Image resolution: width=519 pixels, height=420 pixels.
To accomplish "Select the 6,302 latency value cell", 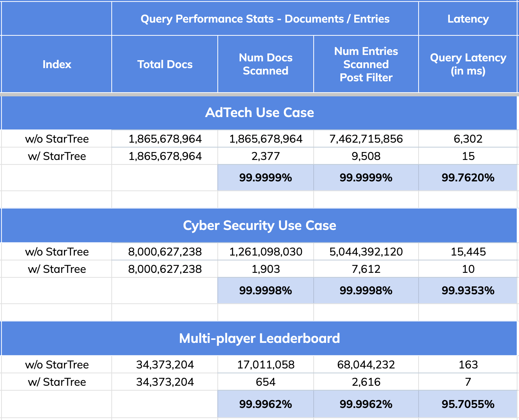I will (468, 139).
